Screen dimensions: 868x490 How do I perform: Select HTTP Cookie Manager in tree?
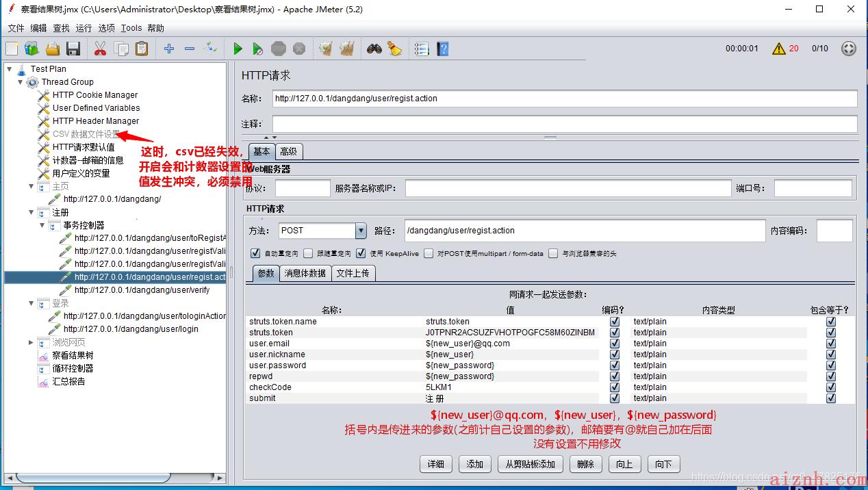click(95, 95)
